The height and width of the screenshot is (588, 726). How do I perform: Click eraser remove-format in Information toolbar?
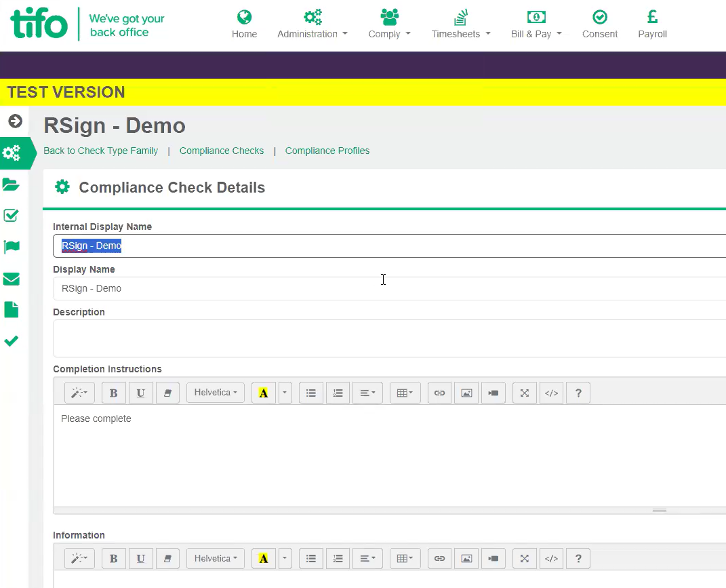[x=167, y=558]
